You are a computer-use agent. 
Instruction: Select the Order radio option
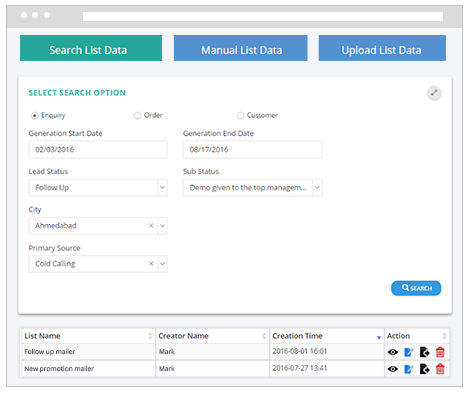[137, 116]
